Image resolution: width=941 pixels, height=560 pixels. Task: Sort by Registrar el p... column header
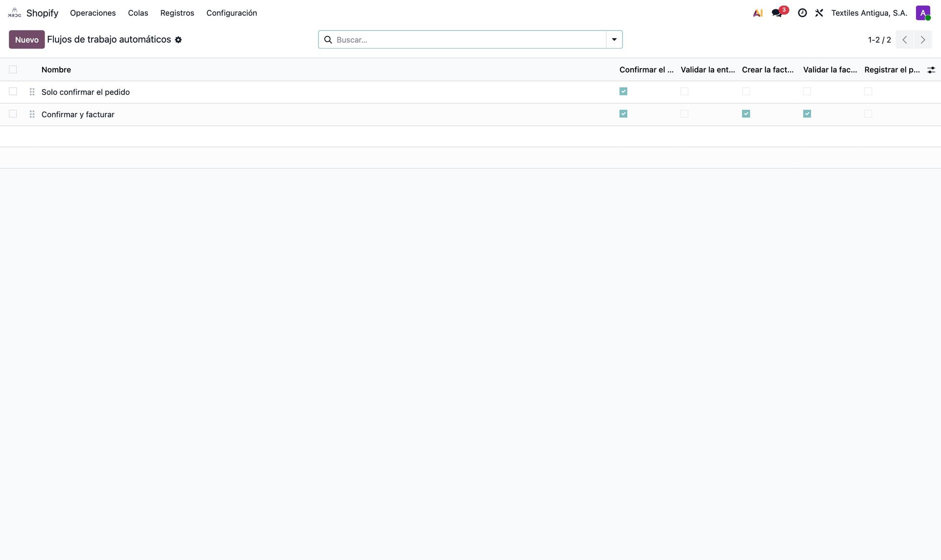[892, 70]
